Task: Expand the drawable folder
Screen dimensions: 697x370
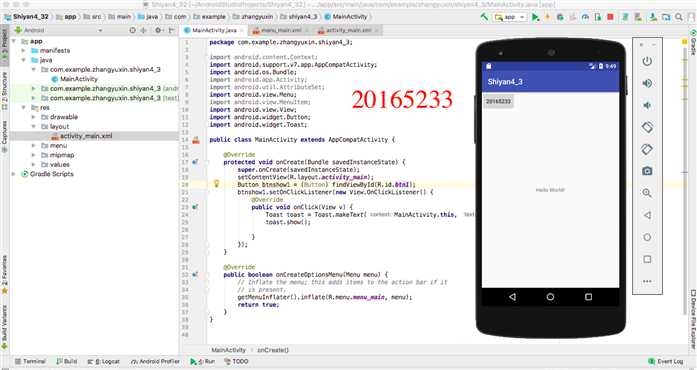Action: coord(34,117)
